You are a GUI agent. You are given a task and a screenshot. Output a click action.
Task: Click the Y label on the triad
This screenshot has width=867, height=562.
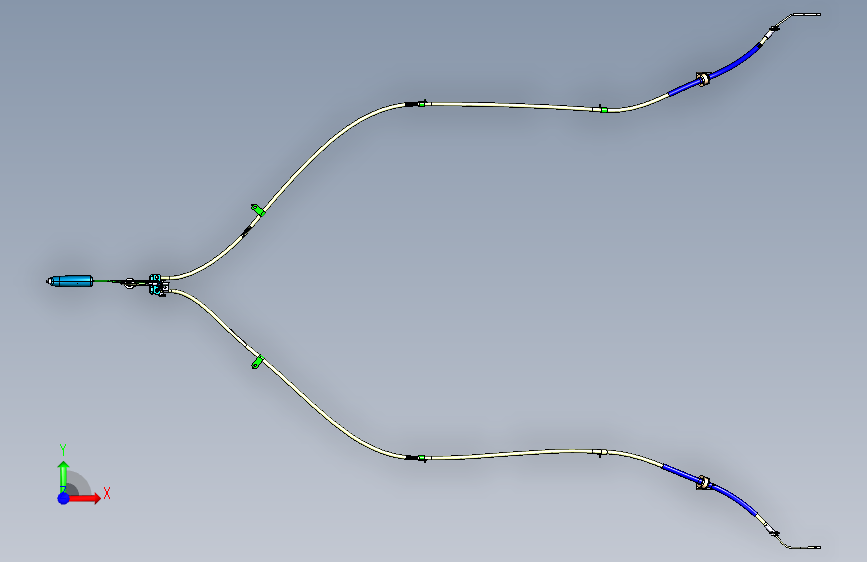pos(63,450)
